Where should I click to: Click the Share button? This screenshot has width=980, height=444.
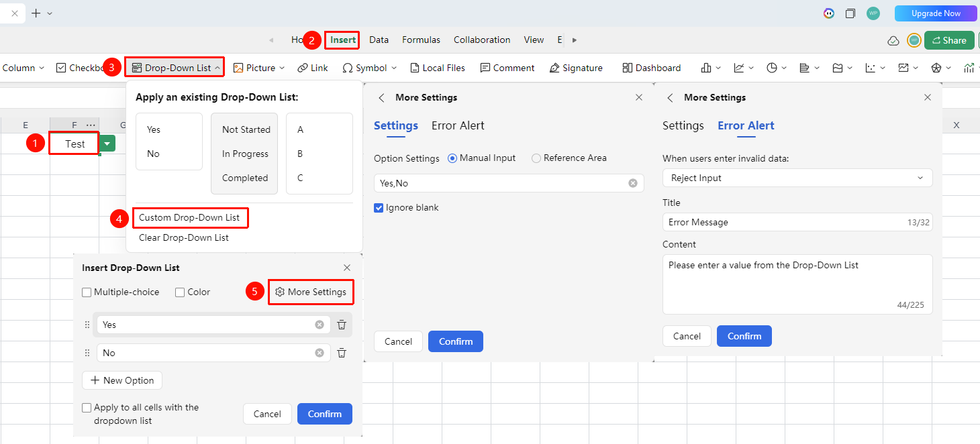coord(949,40)
